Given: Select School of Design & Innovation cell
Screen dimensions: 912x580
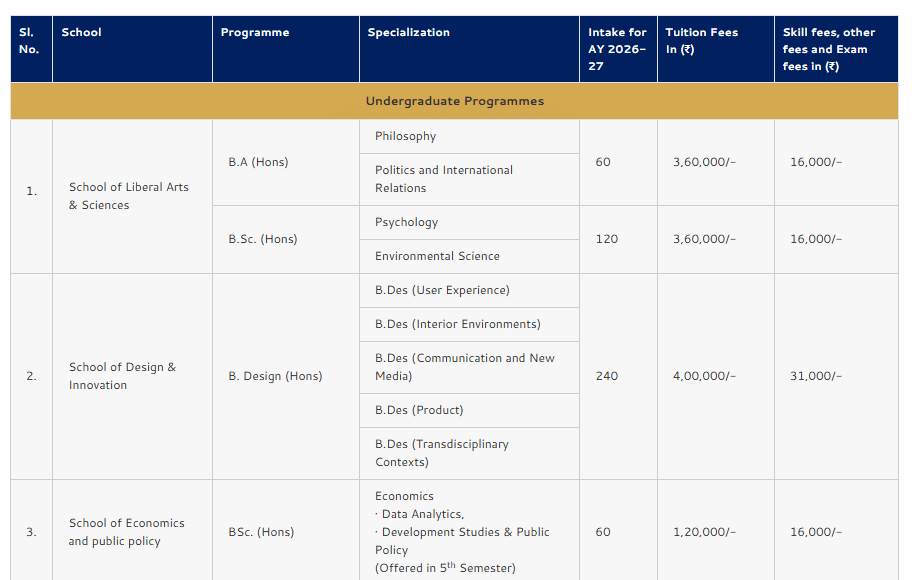Looking at the screenshot, I should point(122,376).
